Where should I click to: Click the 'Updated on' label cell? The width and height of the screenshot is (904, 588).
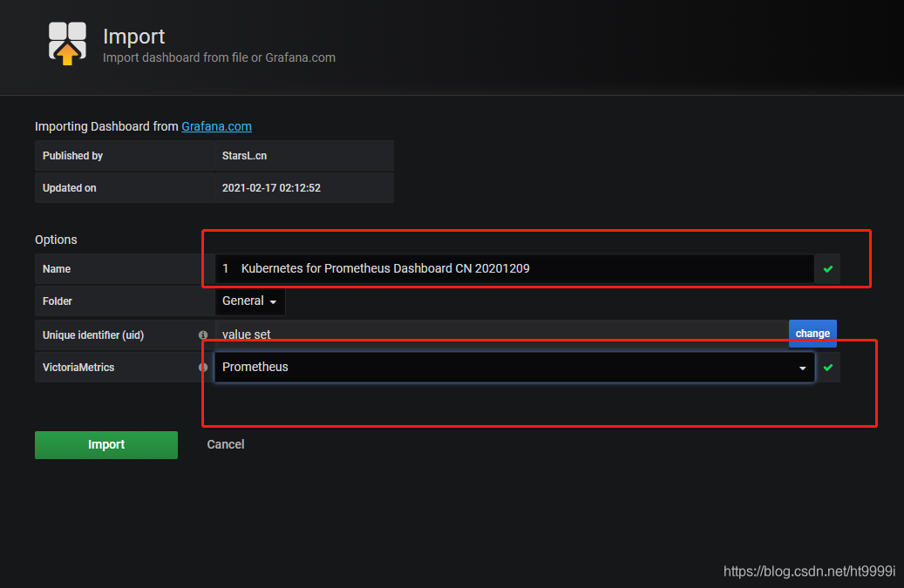click(x=125, y=188)
